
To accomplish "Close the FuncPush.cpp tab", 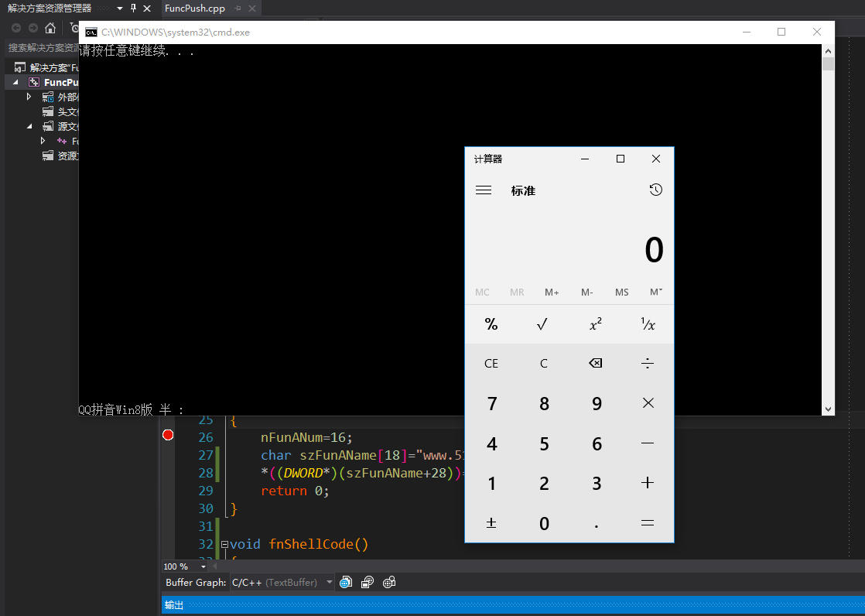I will (x=252, y=9).
